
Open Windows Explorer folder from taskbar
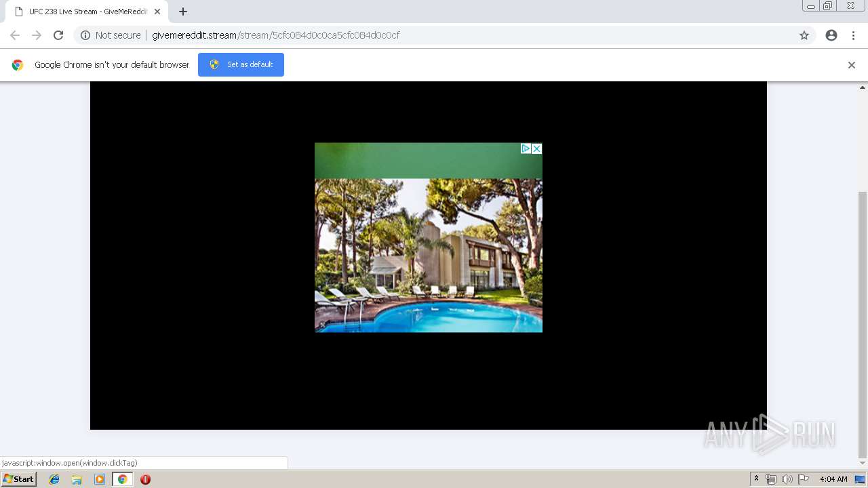tap(77, 479)
